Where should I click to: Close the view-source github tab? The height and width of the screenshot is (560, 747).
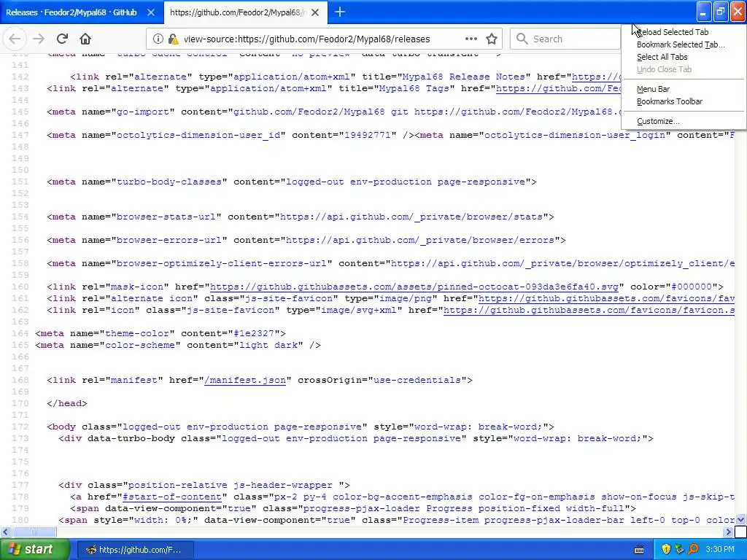coord(315,13)
